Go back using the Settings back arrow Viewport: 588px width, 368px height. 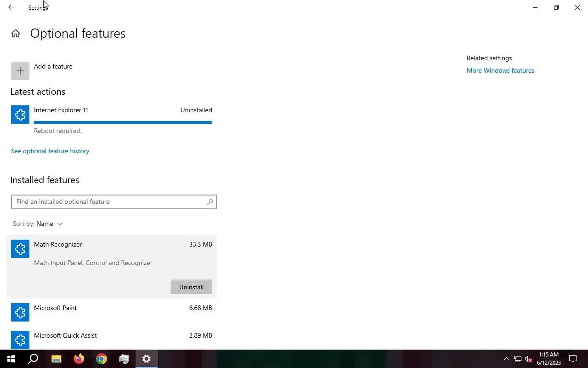click(x=11, y=7)
